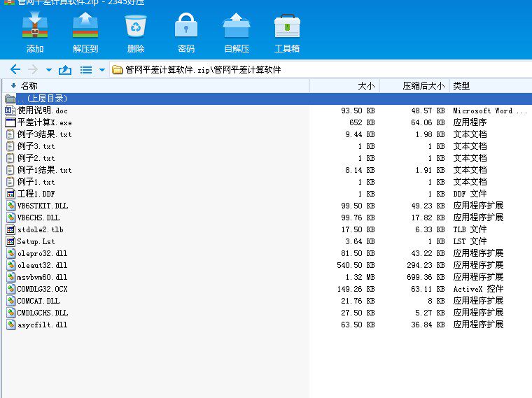The height and width of the screenshot is (398, 532).
Task: Click the folder icon in address bar
Action: click(118, 70)
